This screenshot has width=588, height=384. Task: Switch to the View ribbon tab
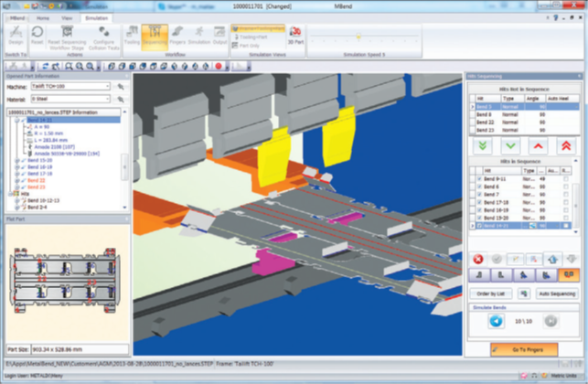coord(67,17)
